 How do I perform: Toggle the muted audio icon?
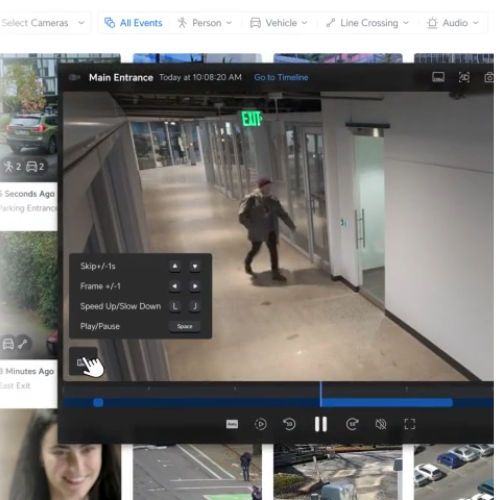pos(381,424)
